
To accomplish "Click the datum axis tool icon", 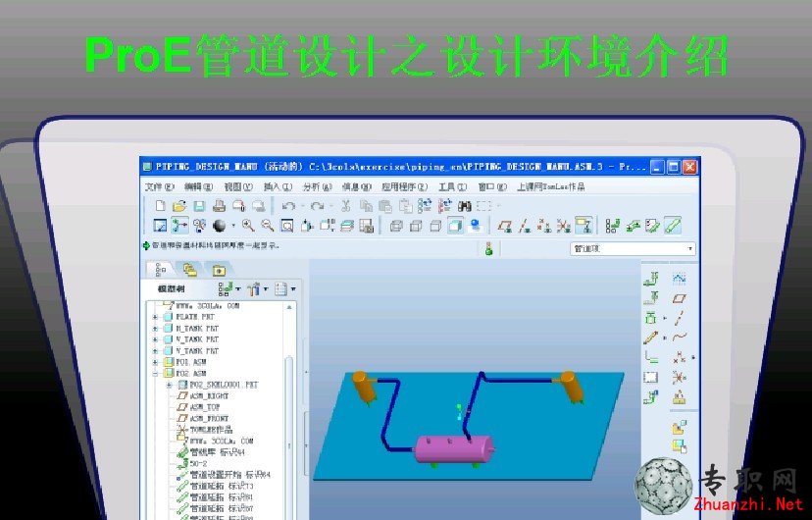I will [x=679, y=318].
